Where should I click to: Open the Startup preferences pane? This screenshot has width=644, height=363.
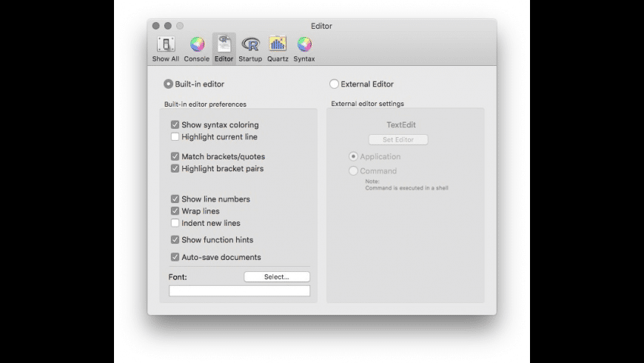[250, 49]
